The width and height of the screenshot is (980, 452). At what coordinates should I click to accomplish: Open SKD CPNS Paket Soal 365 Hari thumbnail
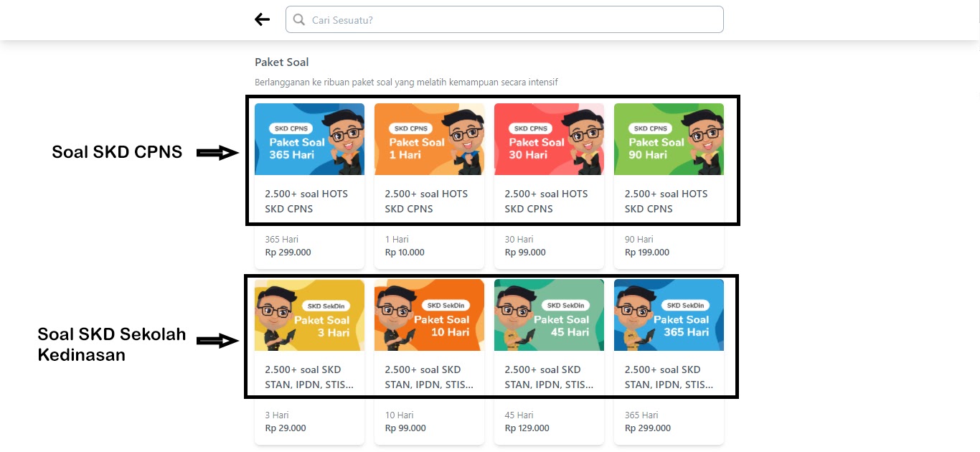tap(310, 139)
